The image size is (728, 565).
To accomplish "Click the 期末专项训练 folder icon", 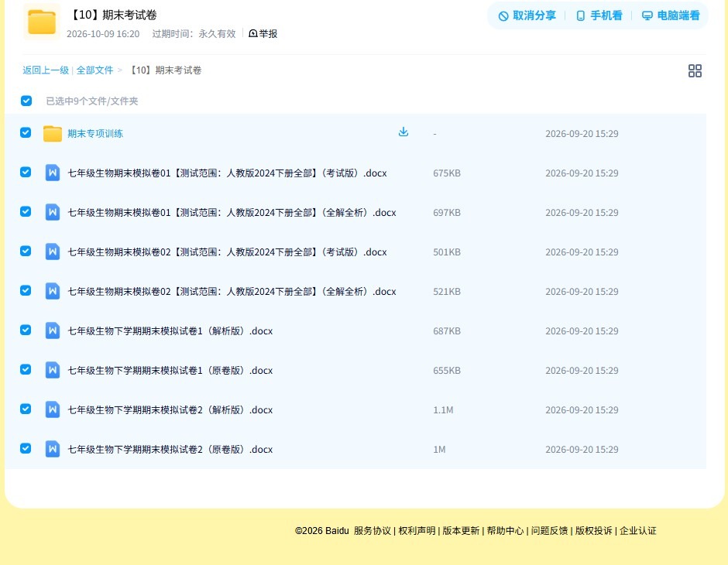I will (53, 134).
